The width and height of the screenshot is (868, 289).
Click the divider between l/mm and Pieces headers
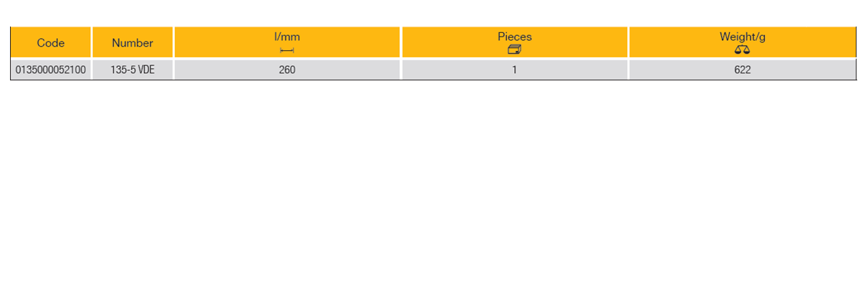click(401, 43)
